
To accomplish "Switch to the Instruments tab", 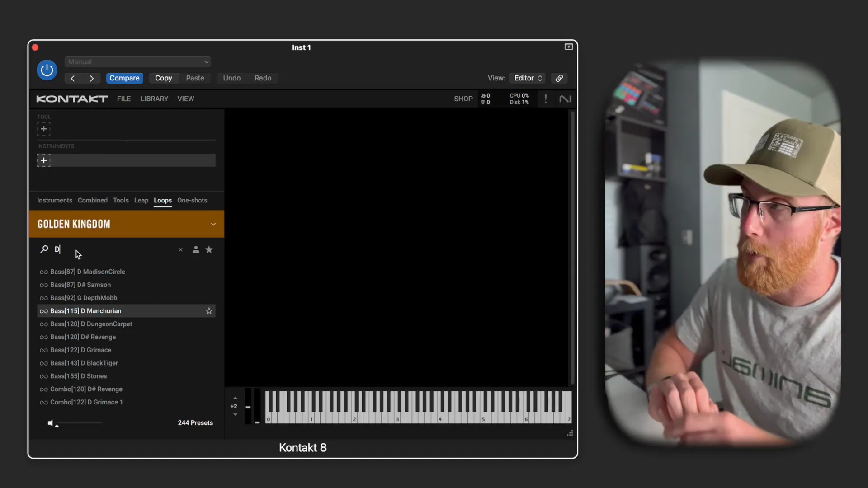I will pyautogui.click(x=54, y=201).
